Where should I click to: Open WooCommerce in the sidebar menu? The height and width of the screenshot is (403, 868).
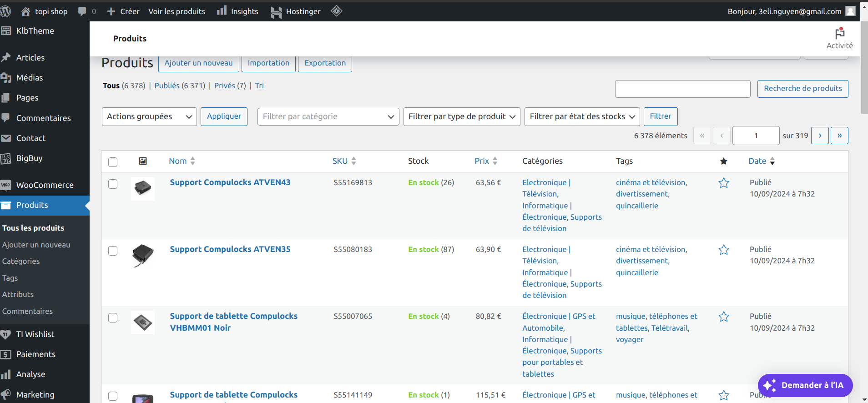45,185
